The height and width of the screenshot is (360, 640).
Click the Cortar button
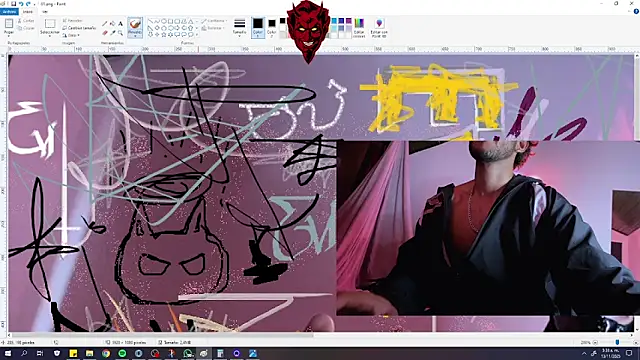26,20
